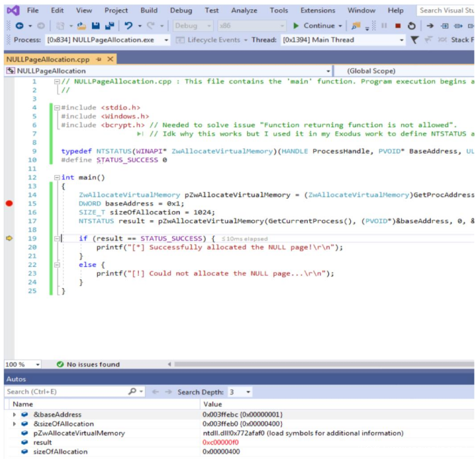Open the Process selection dropdown
The height and width of the screenshot is (459, 476).
tap(166, 40)
